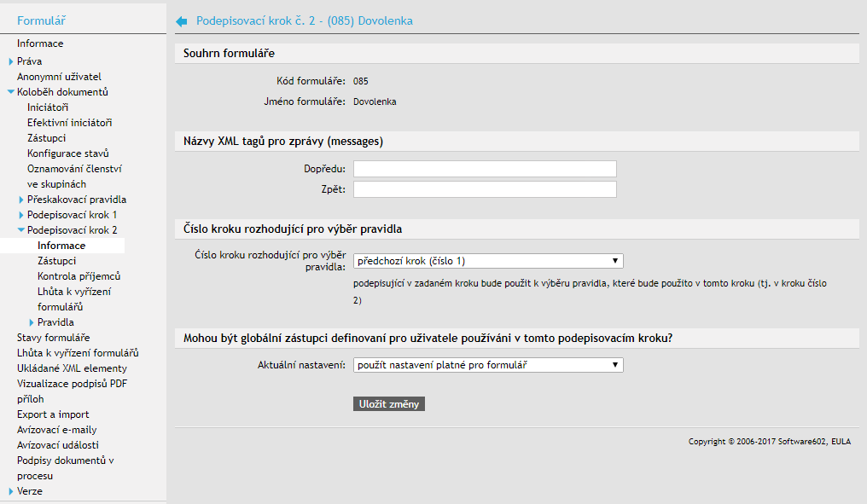Click into the Dopředu text field

pyautogui.click(x=485, y=169)
